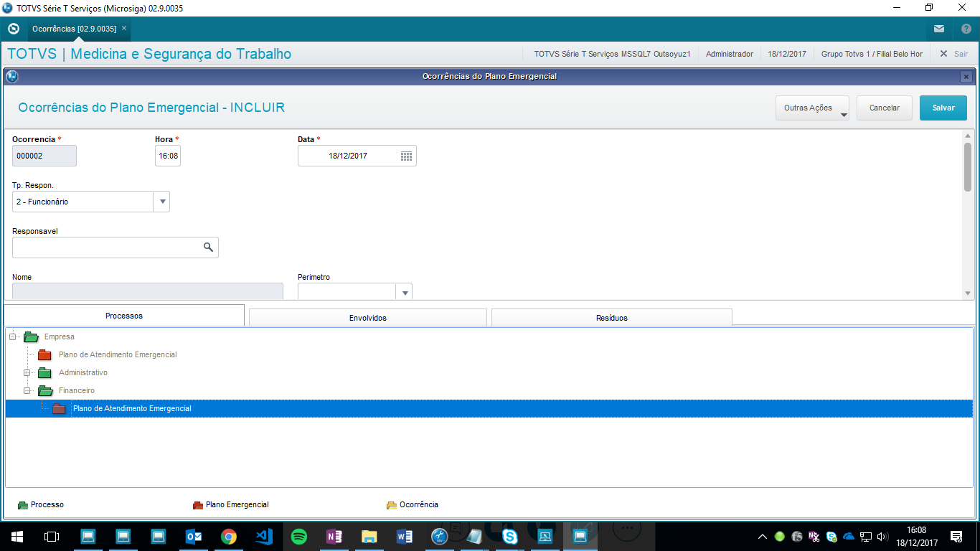Open the help question mark icon
Image resolution: width=980 pixels, height=551 pixels.
pos(966,29)
